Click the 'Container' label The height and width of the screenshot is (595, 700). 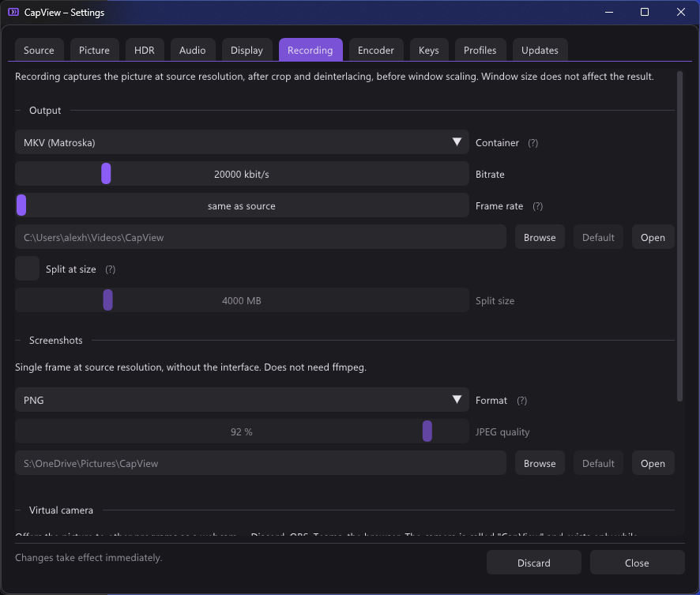(497, 143)
